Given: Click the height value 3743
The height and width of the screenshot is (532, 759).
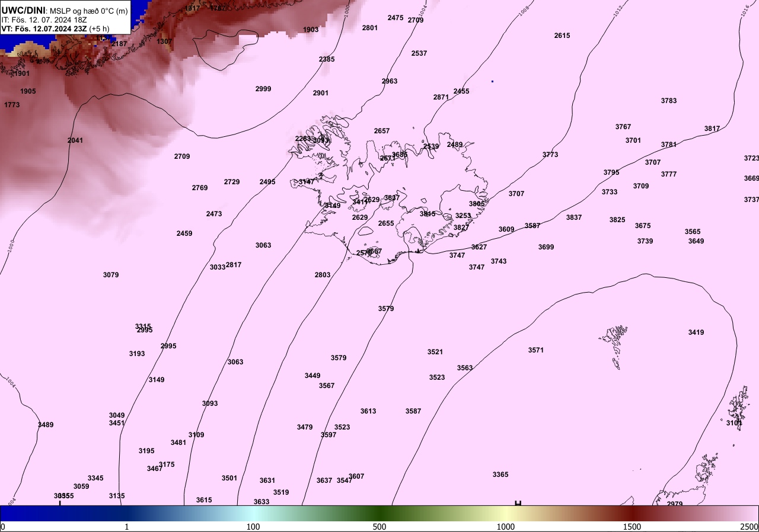Looking at the screenshot, I should pyautogui.click(x=499, y=261).
